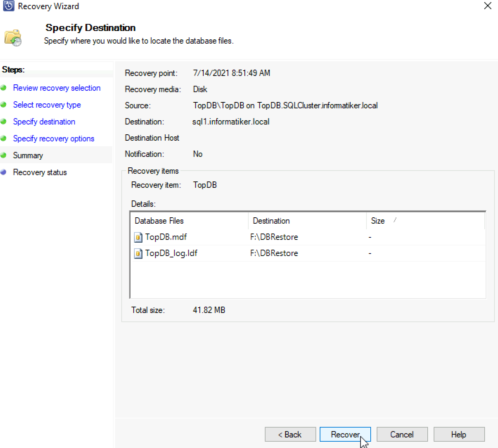The width and height of the screenshot is (498, 448).
Task: Click green bullet beside Select recovery type
Action: tap(4, 105)
